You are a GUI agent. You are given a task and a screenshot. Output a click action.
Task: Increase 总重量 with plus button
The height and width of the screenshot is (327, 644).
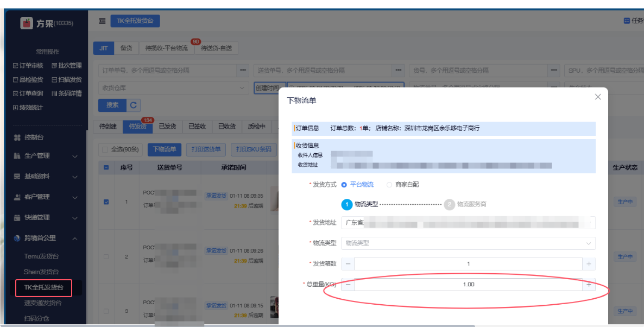click(x=589, y=284)
